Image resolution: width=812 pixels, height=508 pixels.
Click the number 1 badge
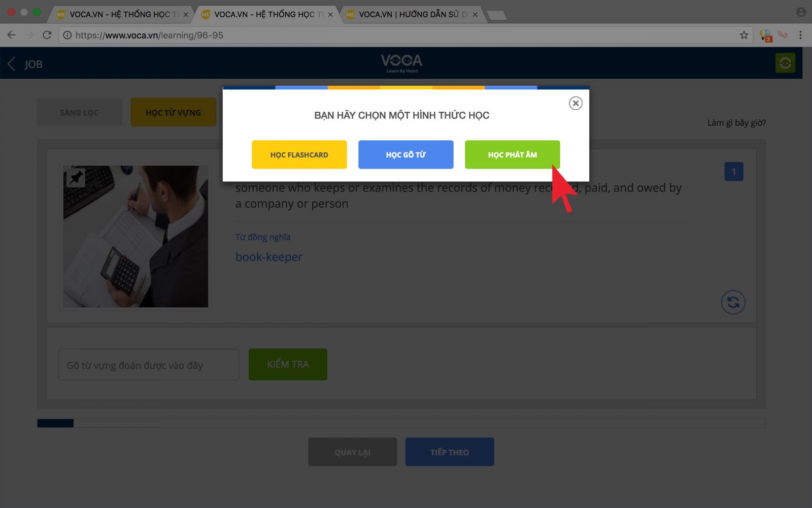tap(734, 172)
